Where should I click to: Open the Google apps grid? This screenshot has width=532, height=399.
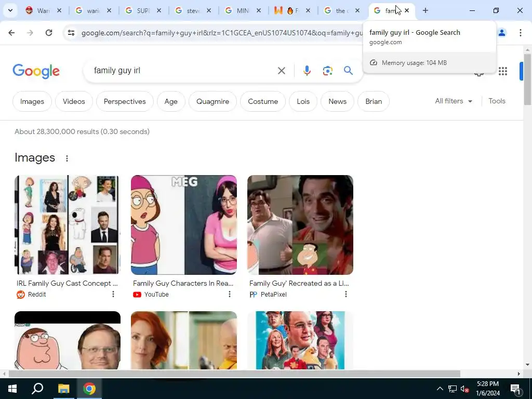(503, 71)
